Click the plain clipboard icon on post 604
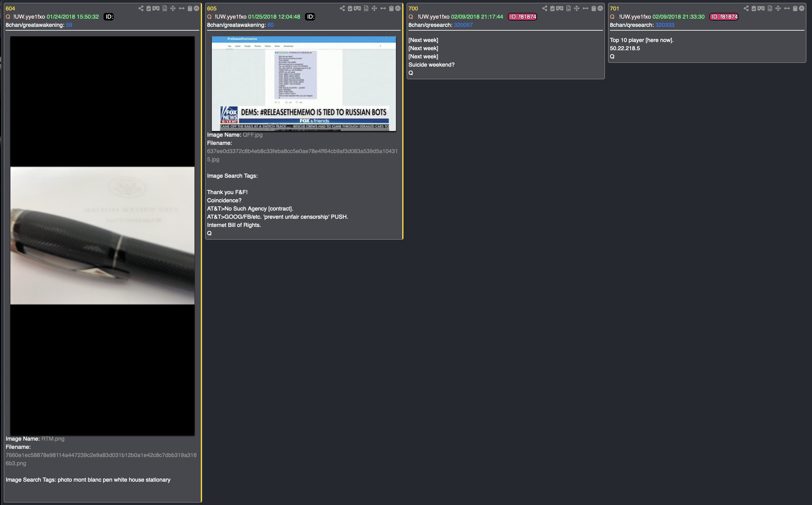 190,8
